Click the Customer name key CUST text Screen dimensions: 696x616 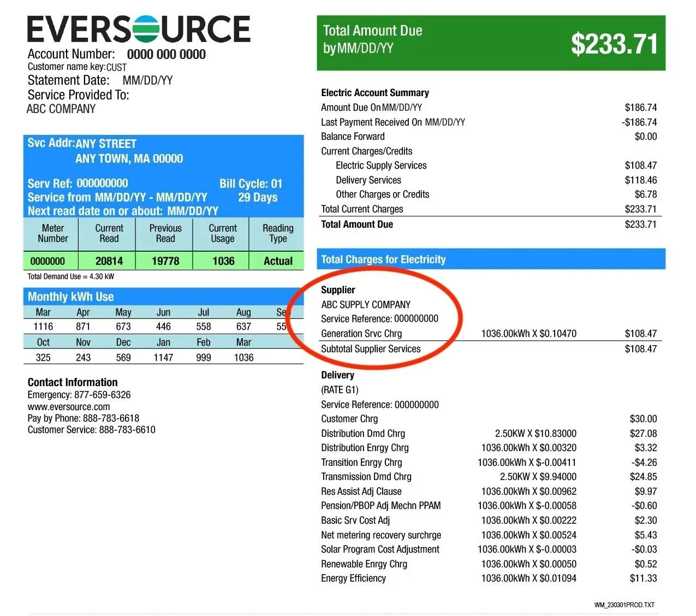click(x=77, y=67)
